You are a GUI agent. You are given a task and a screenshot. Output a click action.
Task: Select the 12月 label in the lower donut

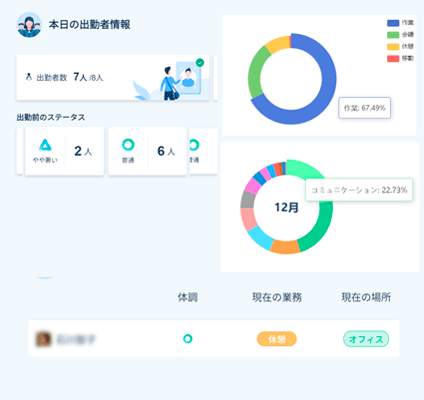tap(286, 207)
